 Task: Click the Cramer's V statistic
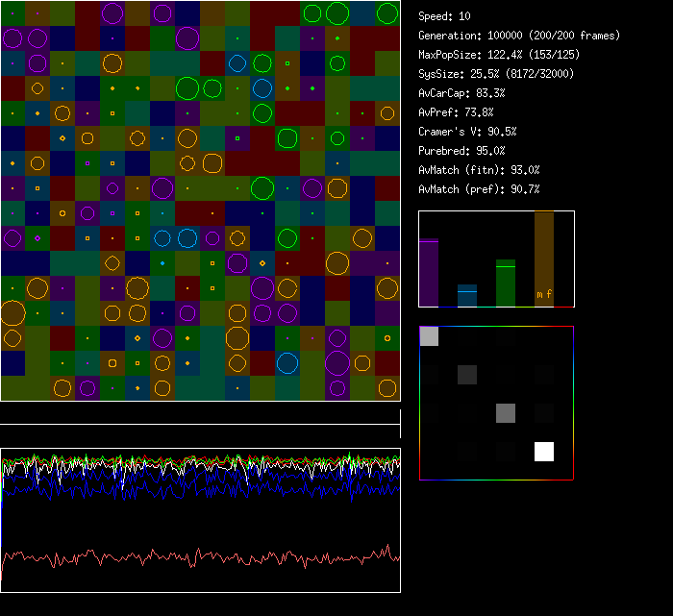pos(467,132)
